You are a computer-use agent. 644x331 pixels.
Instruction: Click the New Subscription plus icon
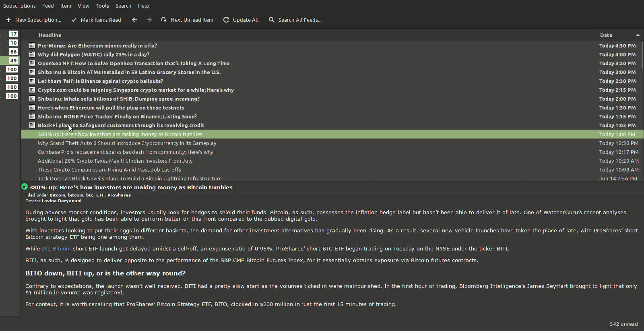8,20
